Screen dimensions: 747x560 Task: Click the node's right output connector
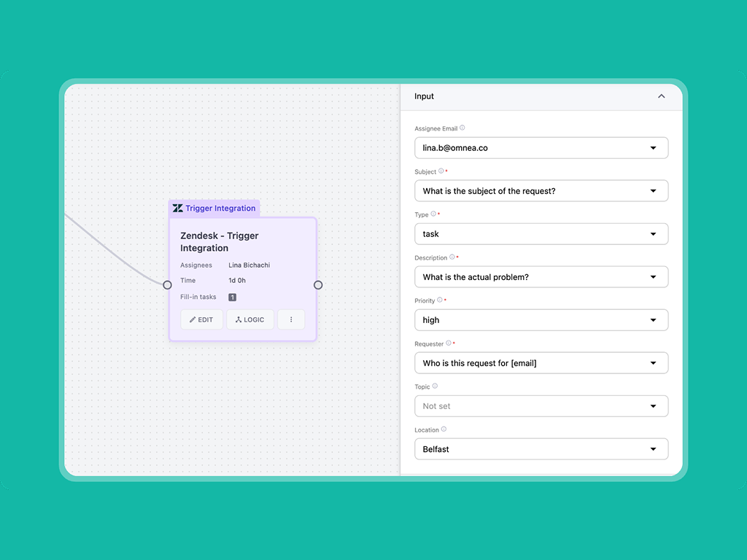pos(318,285)
